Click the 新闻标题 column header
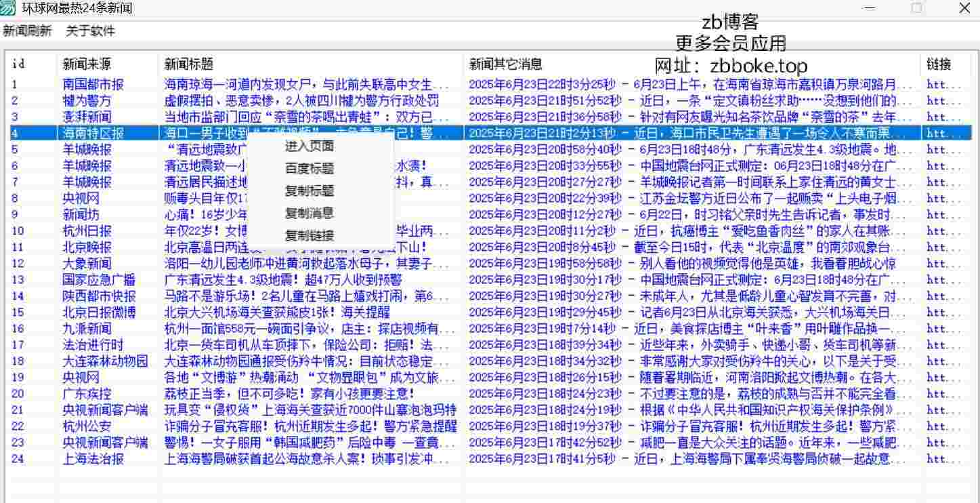 coord(312,64)
